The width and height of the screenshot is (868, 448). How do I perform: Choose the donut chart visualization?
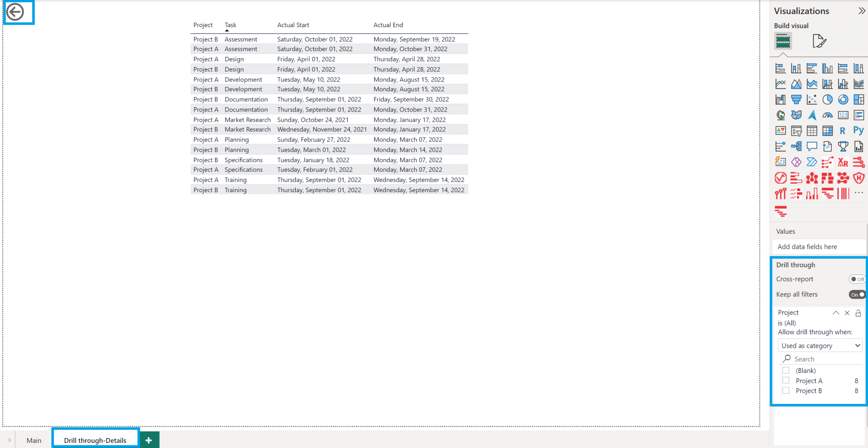coord(843,100)
